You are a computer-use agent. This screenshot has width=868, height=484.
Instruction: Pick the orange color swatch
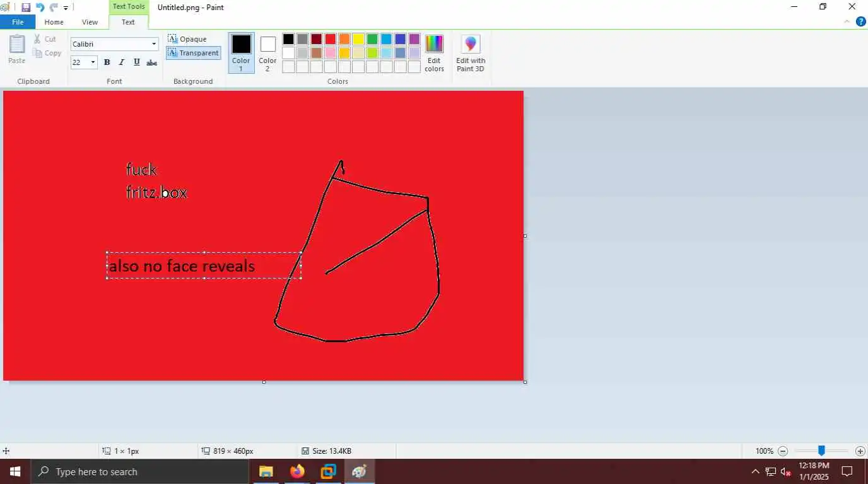(344, 39)
